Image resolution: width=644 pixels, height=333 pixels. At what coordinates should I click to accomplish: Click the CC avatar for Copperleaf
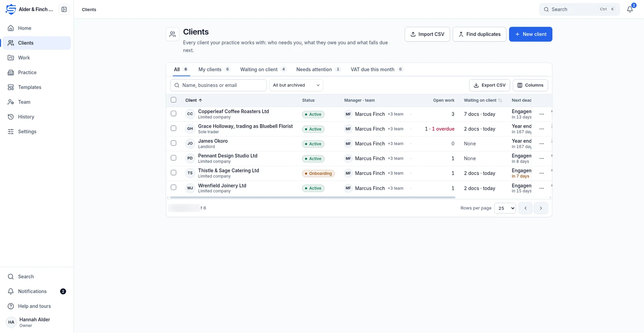[x=190, y=114]
